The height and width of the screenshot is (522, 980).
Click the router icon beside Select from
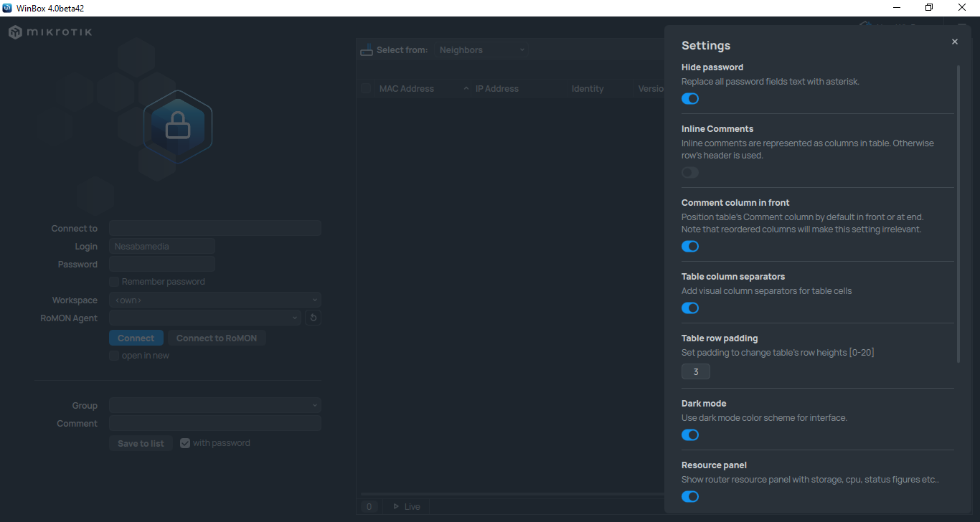click(x=367, y=50)
